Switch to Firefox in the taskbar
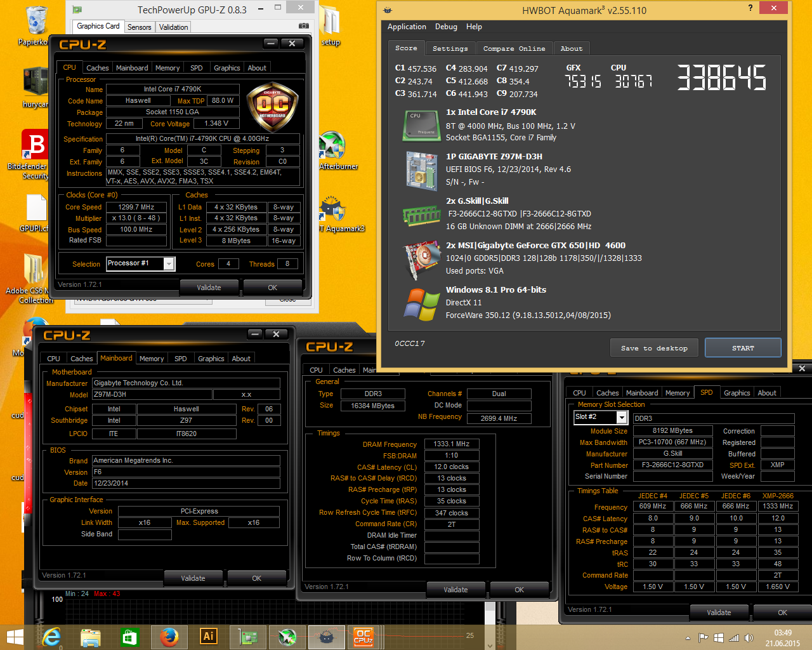Image resolution: width=812 pixels, height=650 pixels. pos(169,637)
